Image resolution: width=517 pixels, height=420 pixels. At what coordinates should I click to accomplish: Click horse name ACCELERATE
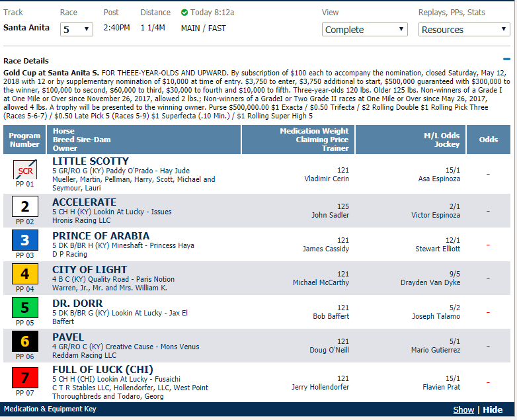(84, 202)
